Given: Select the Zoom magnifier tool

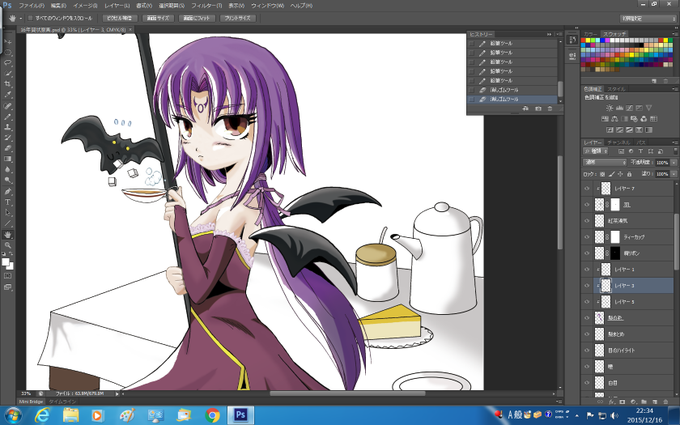Looking at the screenshot, I should tap(8, 245).
